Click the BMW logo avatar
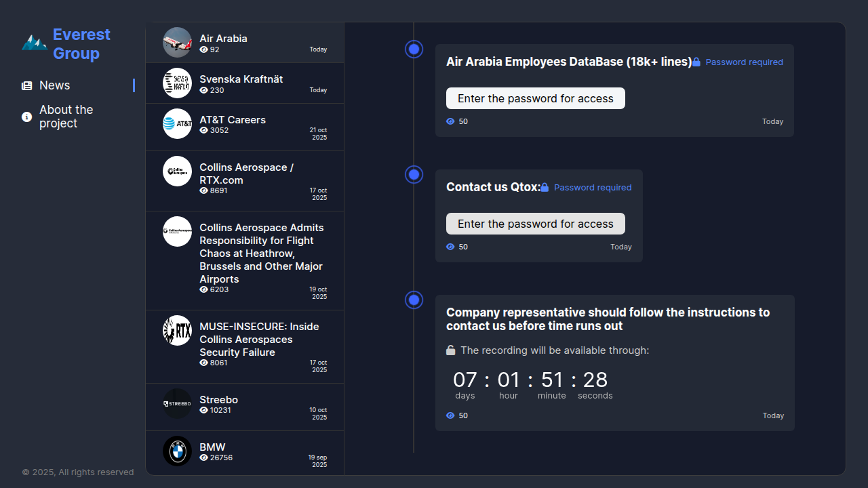Viewport: 868px width, 488px height. 178,451
